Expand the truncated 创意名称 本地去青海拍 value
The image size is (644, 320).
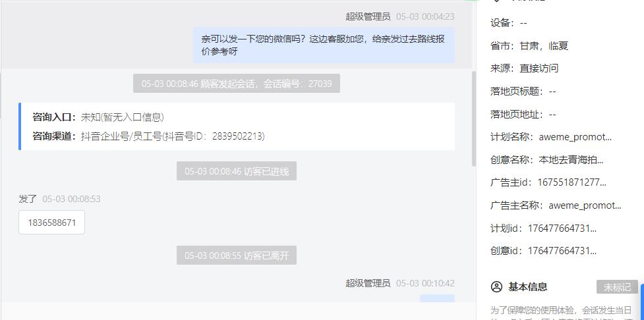pos(571,160)
